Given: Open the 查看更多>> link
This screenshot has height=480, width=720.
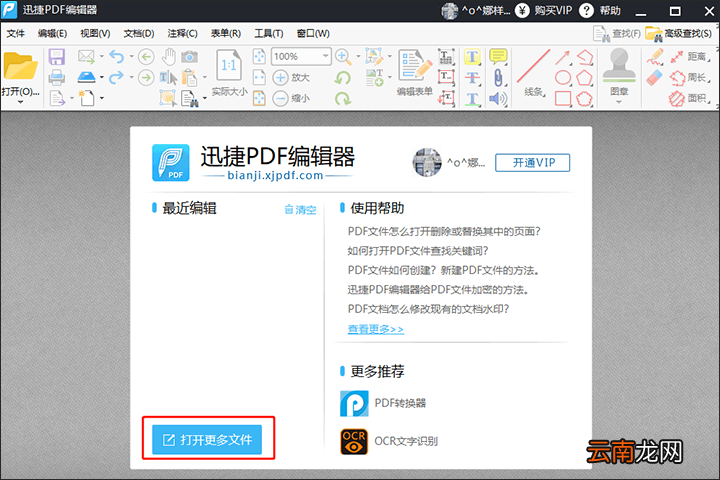Looking at the screenshot, I should coord(376,329).
